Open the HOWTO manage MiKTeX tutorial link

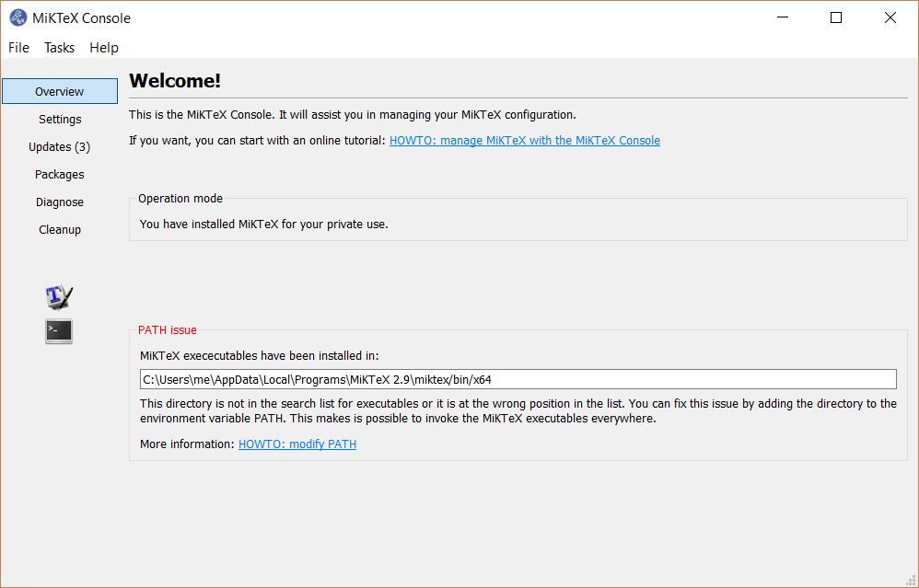[525, 141]
